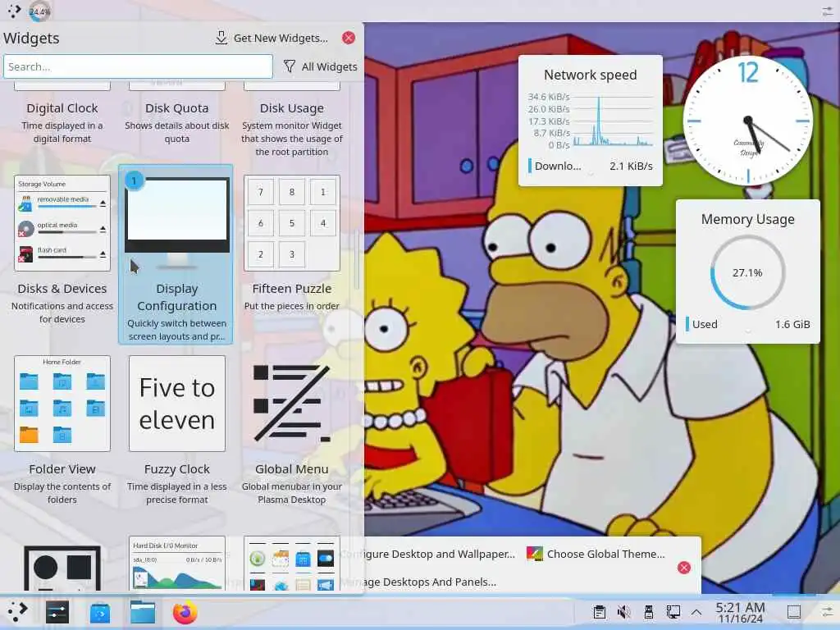Click the bottom panel edit mode icon
840x630 pixels.
(827, 612)
